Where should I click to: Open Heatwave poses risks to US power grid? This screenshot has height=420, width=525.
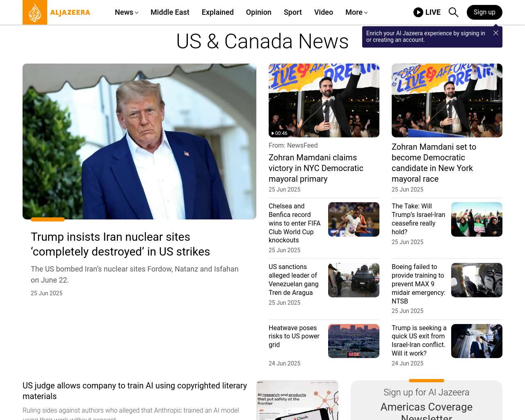tap(294, 336)
